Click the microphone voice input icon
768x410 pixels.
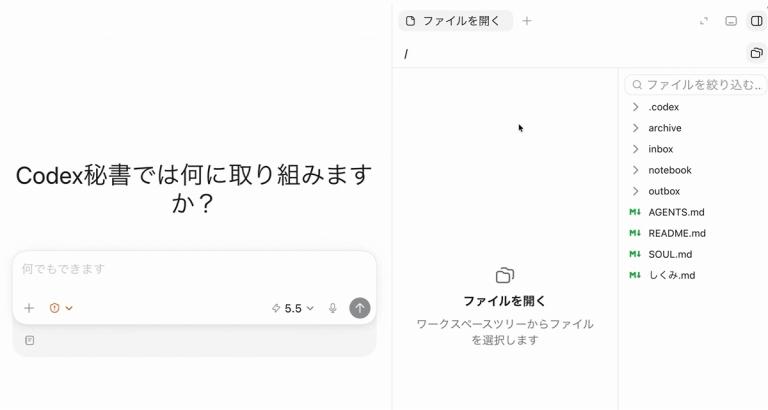(333, 308)
